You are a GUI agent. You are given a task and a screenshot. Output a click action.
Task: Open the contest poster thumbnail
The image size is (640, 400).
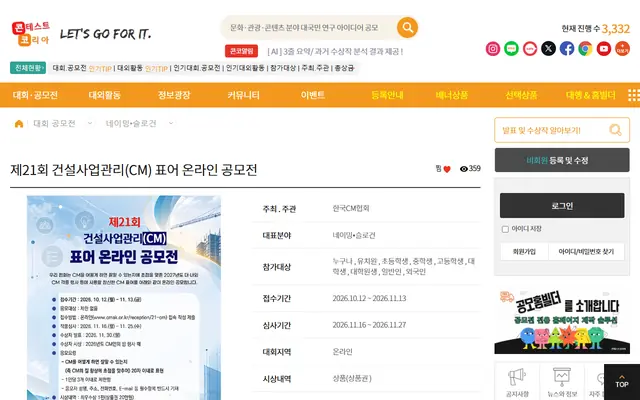(124, 298)
